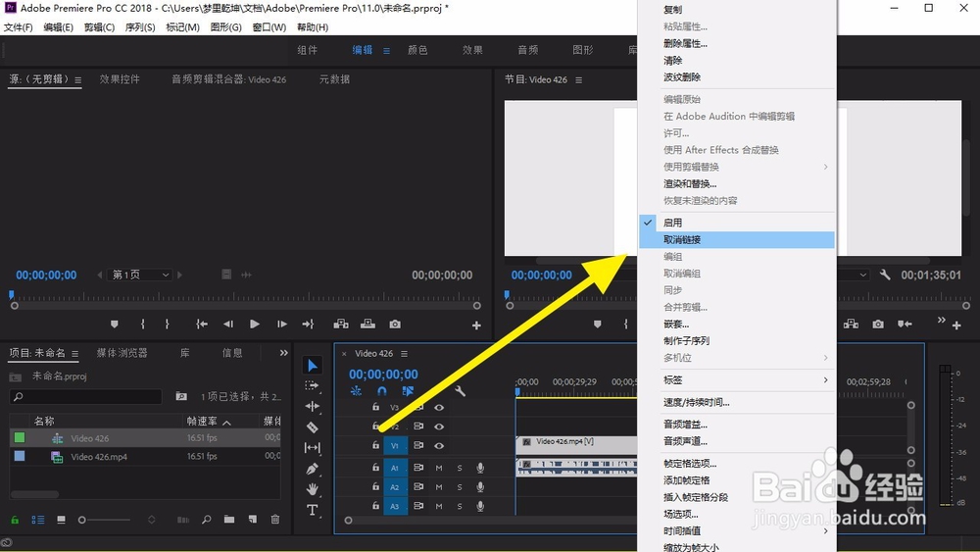Viewport: 980px width, 552px height.
Task: Enable voice-over record on A3
Action: click(480, 506)
